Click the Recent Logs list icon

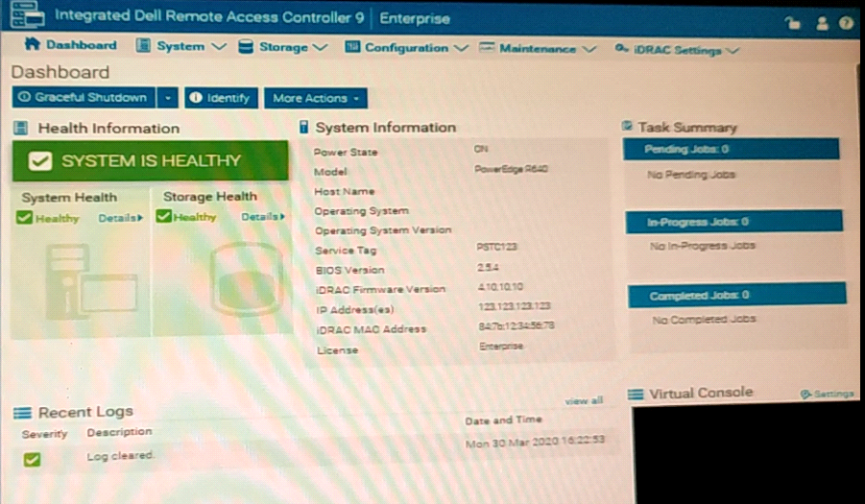22,413
